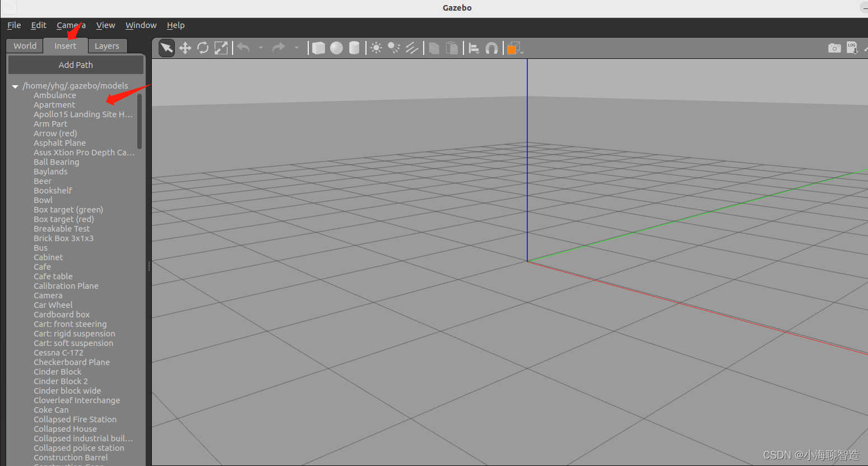868x466 pixels.
Task: Open the Window menu
Action: coord(141,25)
